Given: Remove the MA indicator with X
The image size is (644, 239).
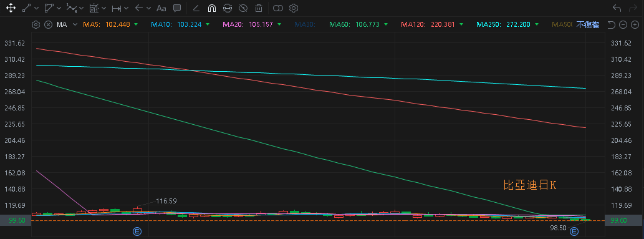Looking at the screenshot, I should pyautogui.click(x=48, y=25).
